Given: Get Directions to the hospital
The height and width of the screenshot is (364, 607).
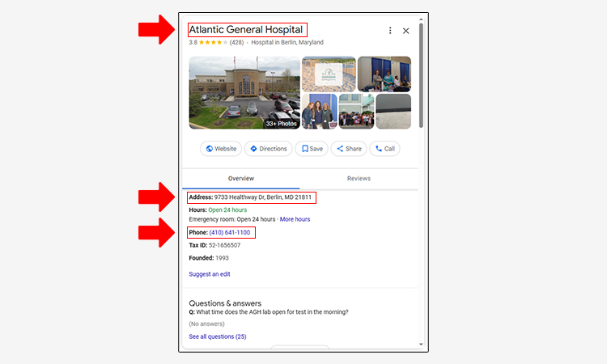Looking at the screenshot, I should tap(268, 149).
